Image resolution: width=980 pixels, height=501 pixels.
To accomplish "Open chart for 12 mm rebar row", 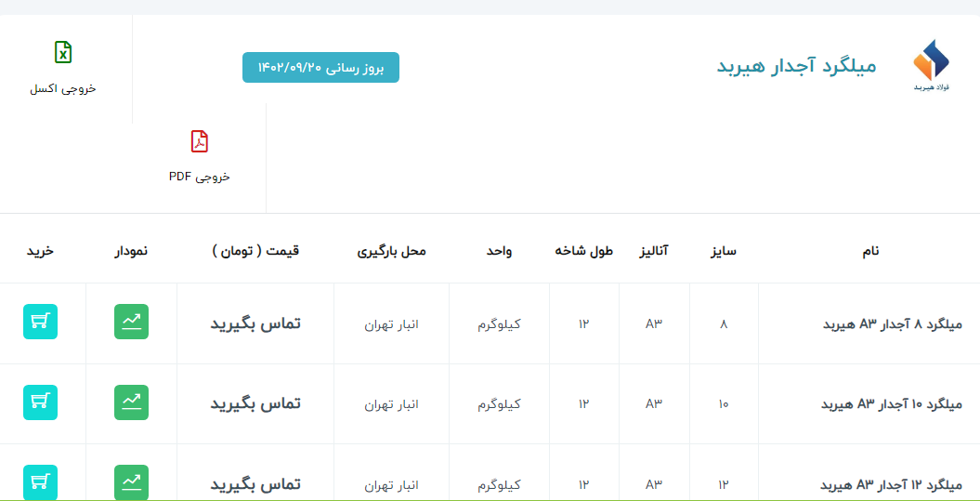I will pyautogui.click(x=131, y=481).
